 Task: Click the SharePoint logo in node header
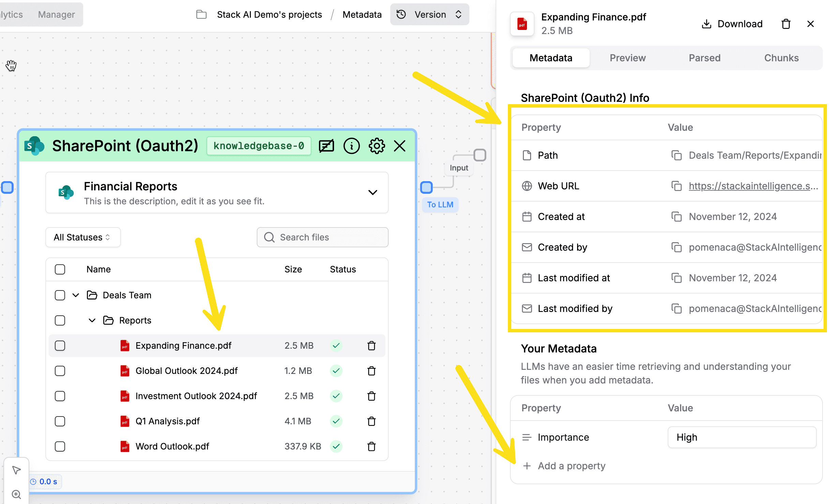point(34,146)
